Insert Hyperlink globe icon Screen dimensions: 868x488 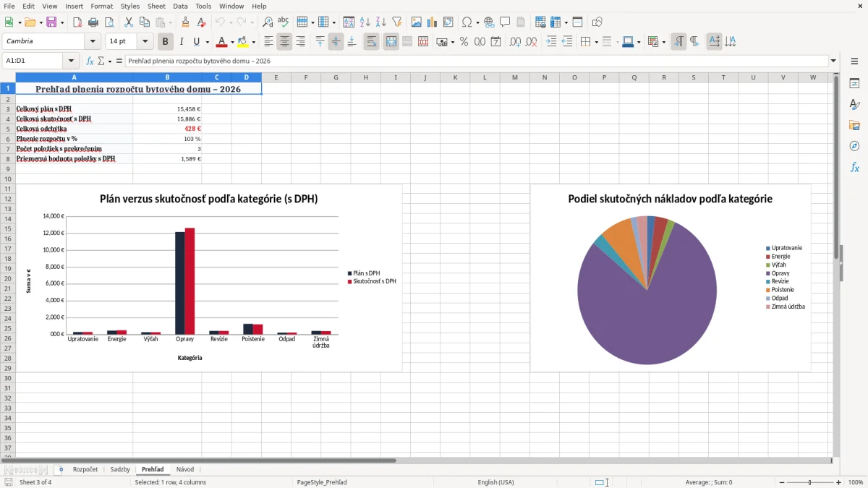point(489,22)
